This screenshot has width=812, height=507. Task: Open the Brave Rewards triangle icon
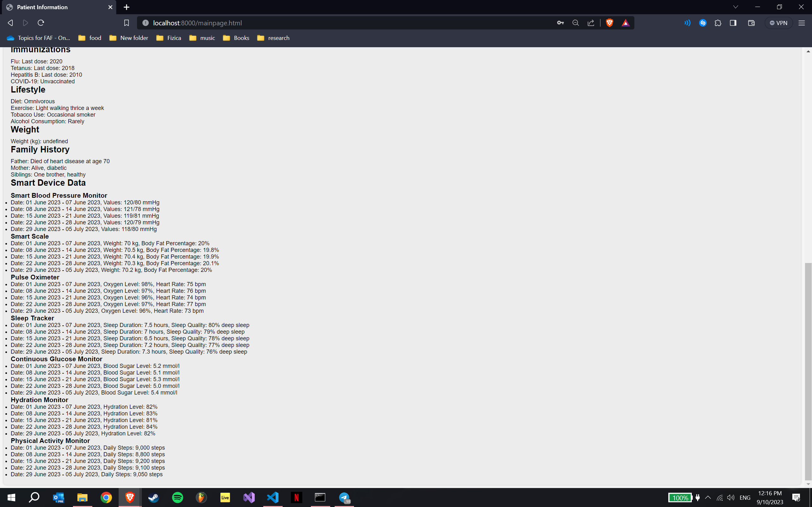(x=625, y=23)
